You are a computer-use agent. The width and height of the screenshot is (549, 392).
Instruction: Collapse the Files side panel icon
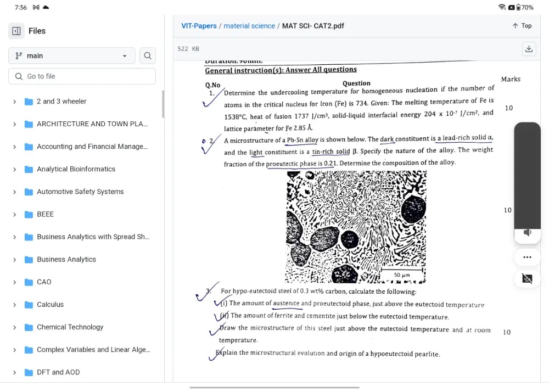coord(16,31)
